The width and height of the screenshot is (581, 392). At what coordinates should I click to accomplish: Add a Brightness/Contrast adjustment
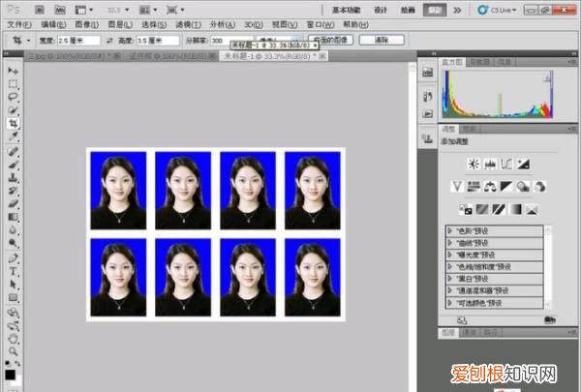(473, 164)
